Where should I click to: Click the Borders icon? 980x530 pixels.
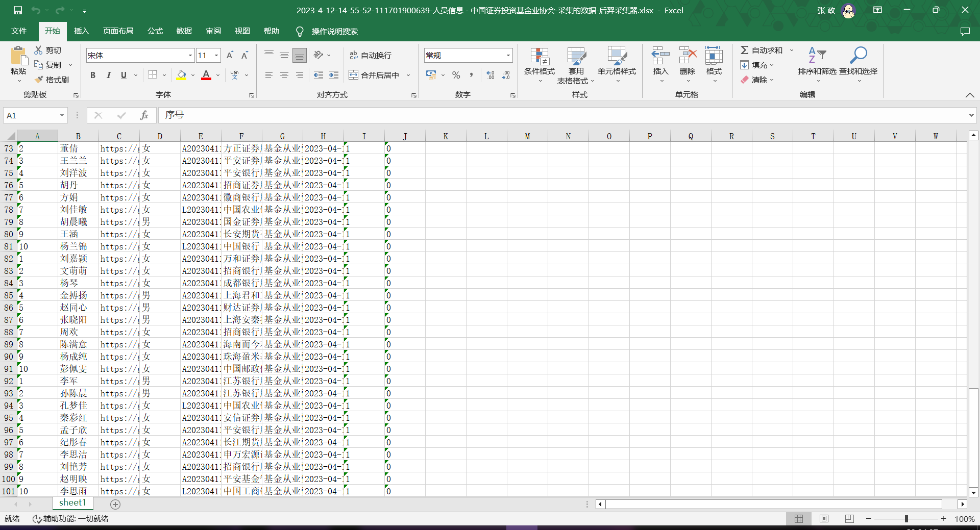pyautogui.click(x=152, y=75)
